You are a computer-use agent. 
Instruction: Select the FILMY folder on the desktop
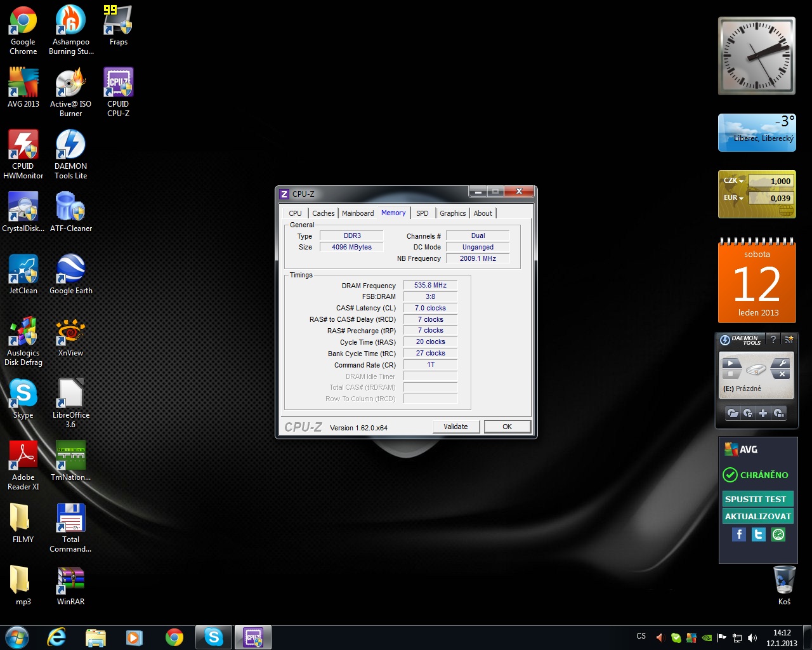[23, 523]
